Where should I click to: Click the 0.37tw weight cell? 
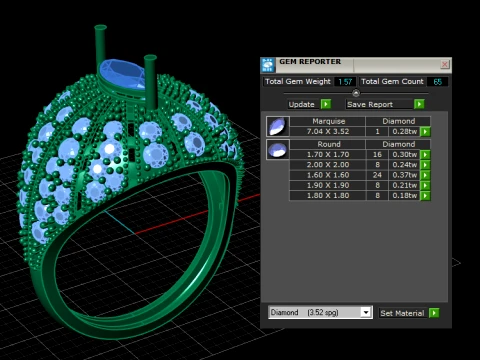(404, 175)
